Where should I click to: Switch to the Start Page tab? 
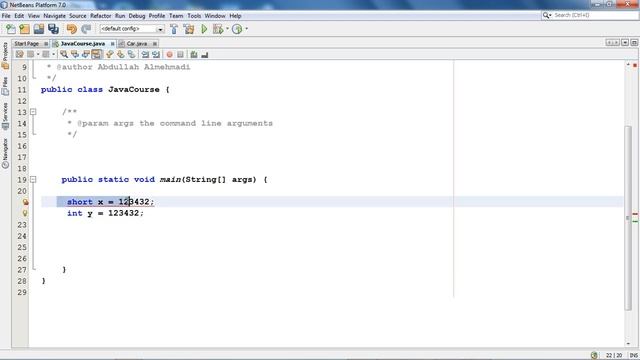(x=27, y=43)
